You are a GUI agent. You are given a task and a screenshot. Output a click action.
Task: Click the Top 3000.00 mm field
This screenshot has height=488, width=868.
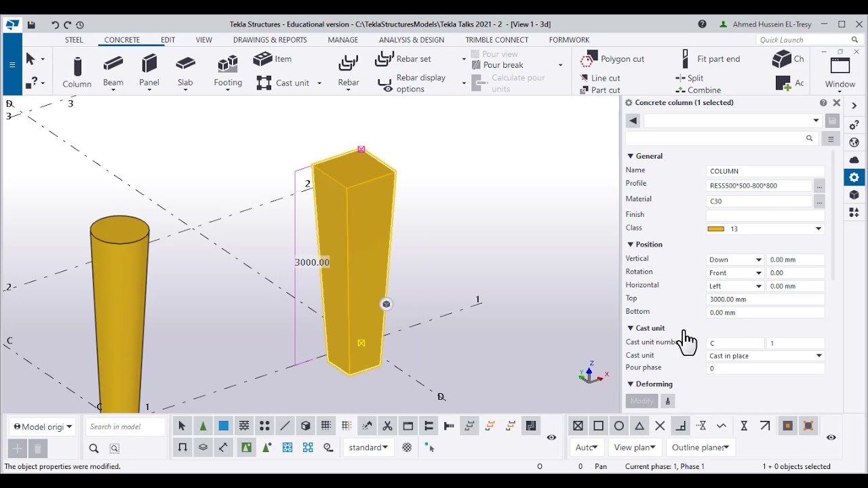click(766, 299)
